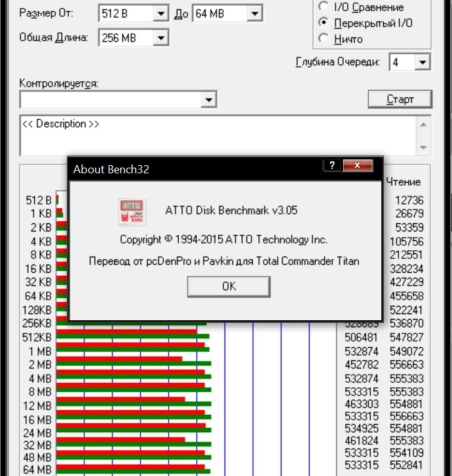452x476 pixels.
Task: Open the До 64 MB size dropdown
Action: (255, 13)
